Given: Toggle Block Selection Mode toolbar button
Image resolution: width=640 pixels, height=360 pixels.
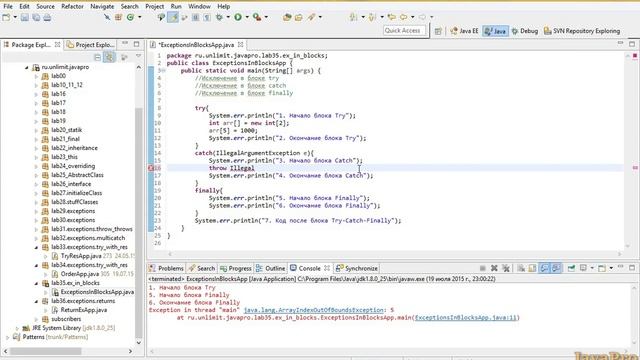Looking at the screenshot, I should (196, 17).
